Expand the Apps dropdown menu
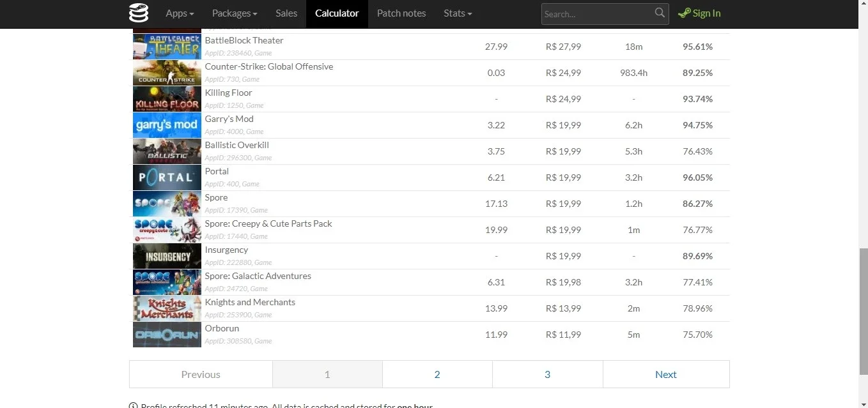 (x=180, y=13)
